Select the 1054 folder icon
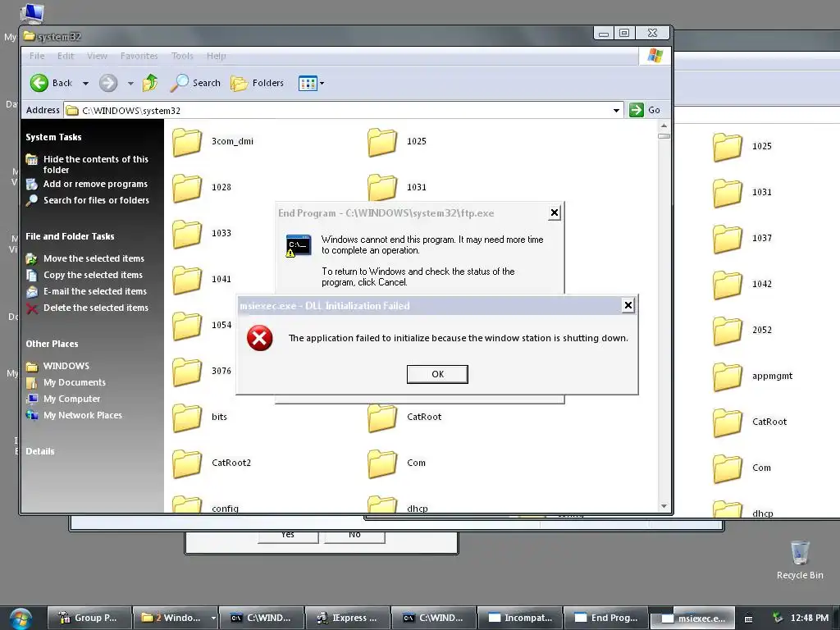Image resolution: width=840 pixels, height=630 pixels. point(187,326)
